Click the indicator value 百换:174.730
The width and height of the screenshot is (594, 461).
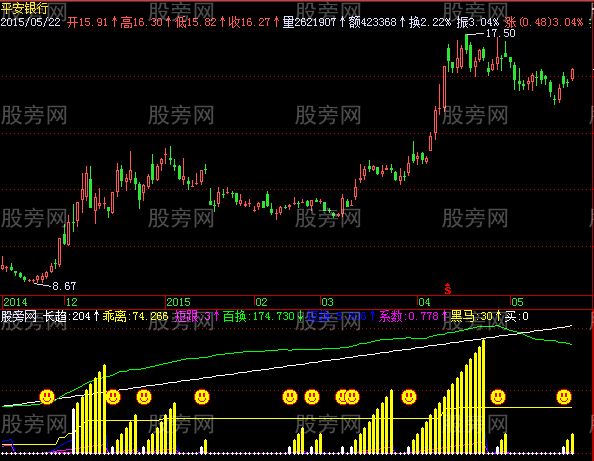tap(258, 316)
